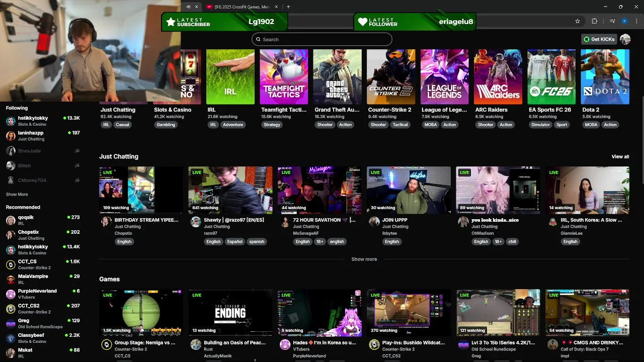The image size is (644, 362).
Task: Open Play-Ins Bushido Wildcat stream thumbnail
Action: point(409,313)
